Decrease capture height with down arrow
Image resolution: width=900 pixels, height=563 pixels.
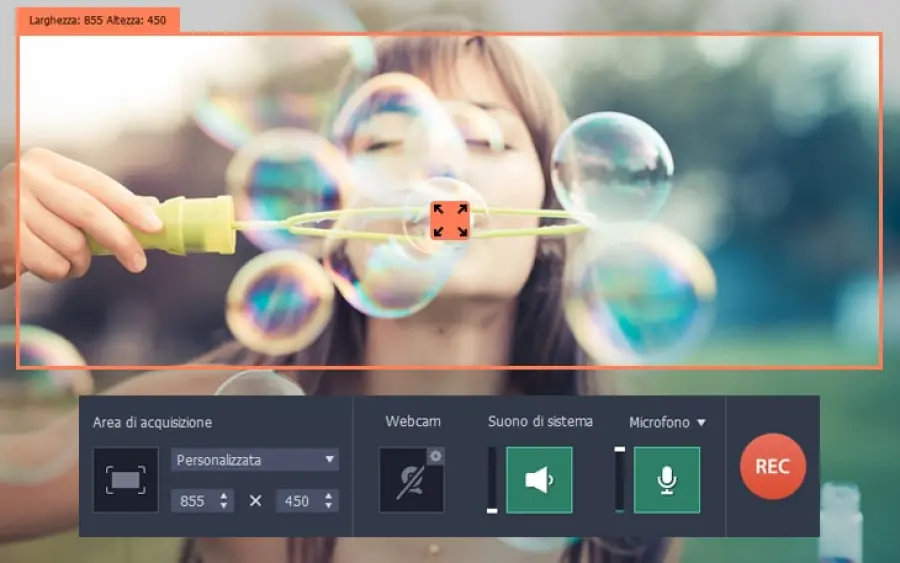click(x=328, y=506)
